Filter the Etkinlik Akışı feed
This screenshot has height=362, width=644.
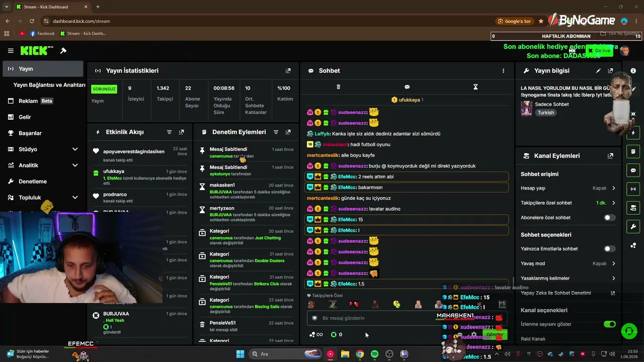(x=169, y=132)
